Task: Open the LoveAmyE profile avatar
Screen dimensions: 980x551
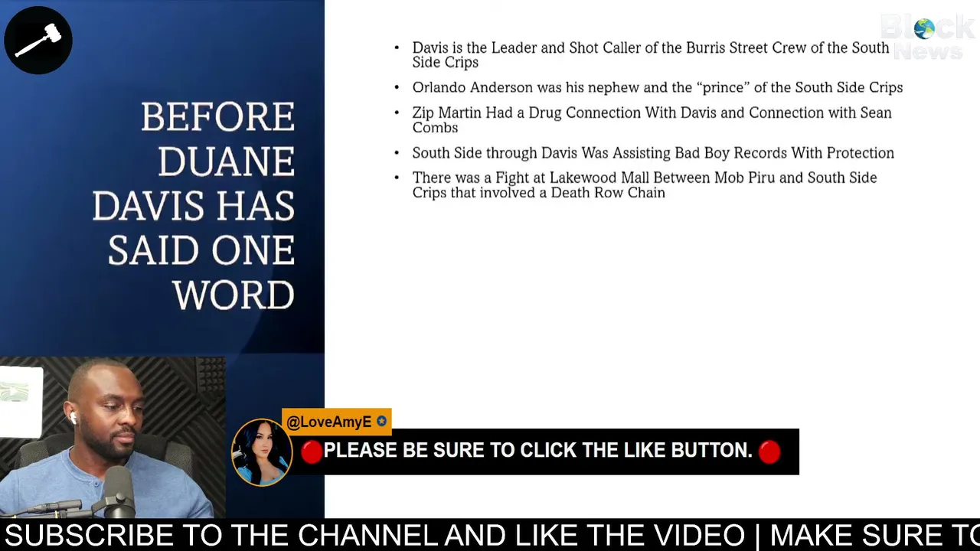Action: (262, 452)
